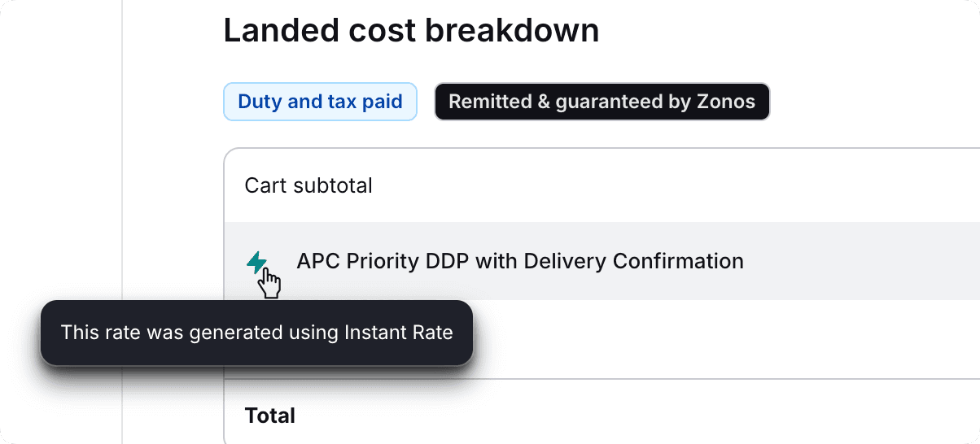Screen dimensions: 980x444
Task: Click 'Instant Rate' text inside the tooltip
Action: point(398,333)
